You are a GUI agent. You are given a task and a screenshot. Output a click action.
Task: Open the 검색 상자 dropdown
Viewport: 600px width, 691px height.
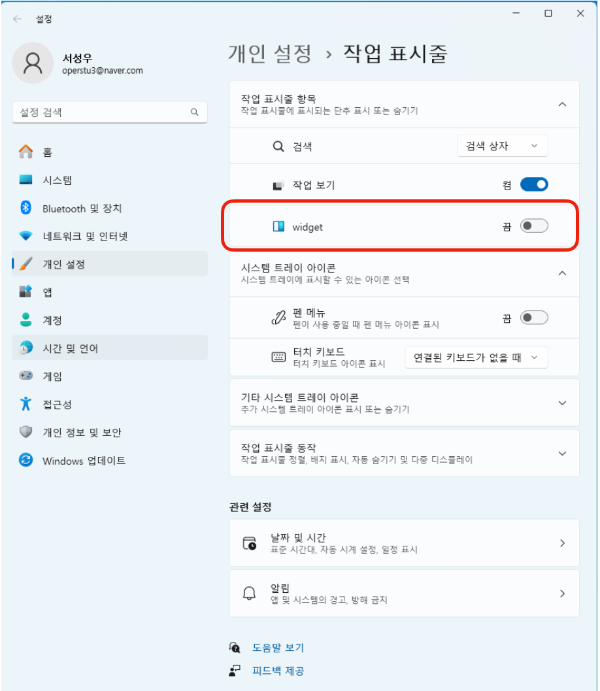[x=502, y=146]
